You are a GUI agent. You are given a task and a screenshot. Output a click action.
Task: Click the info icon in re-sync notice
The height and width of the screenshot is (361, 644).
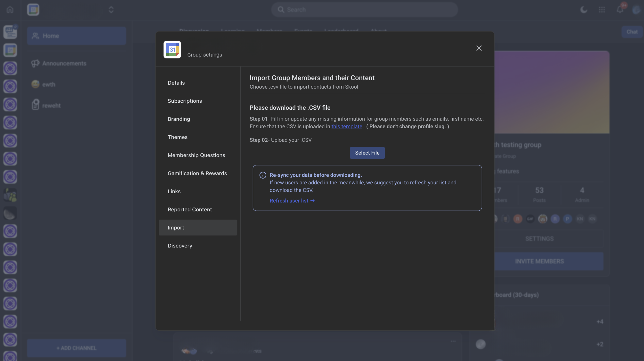pyautogui.click(x=262, y=175)
